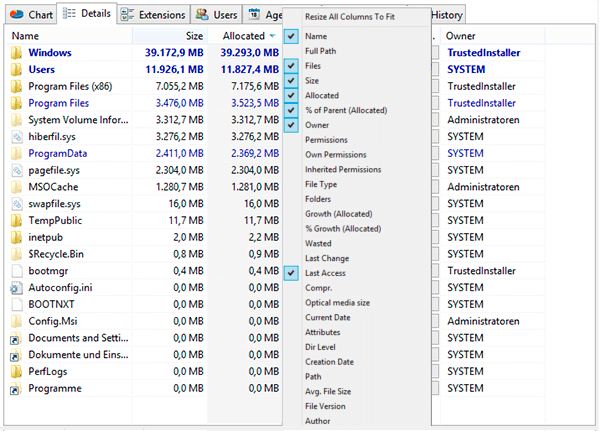The width and height of the screenshot is (600, 431).
Task: Click the Chart tab pie icon
Action: pyautogui.click(x=16, y=15)
